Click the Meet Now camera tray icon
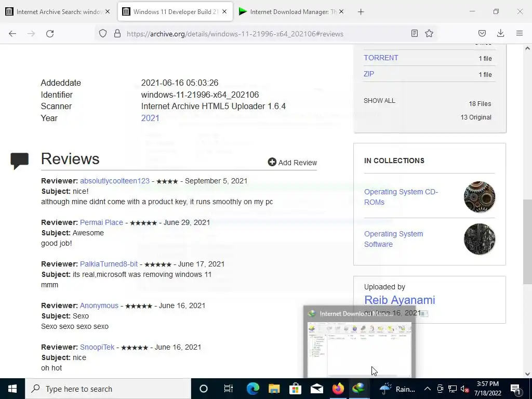This screenshot has height=399, width=532. tap(440, 389)
